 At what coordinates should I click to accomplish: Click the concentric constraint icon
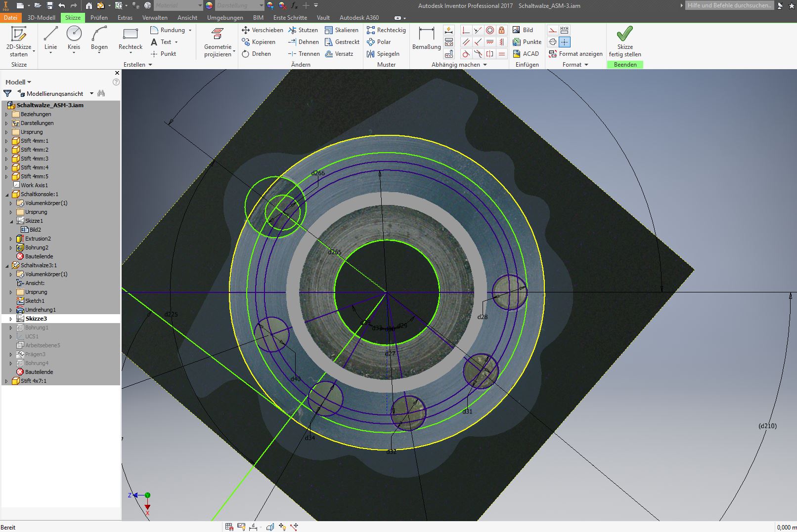click(x=490, y=30)
